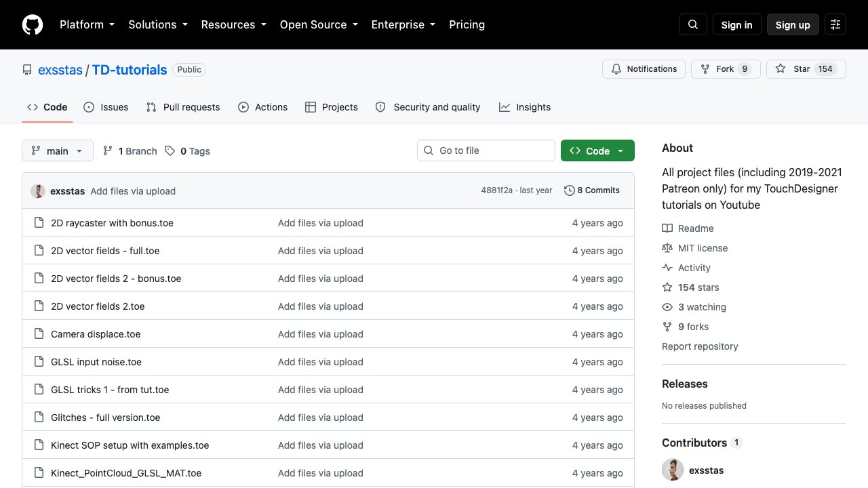Screen dimensions: 868x488
Task: Expand the Platform menu
Action: coord(87,24)
